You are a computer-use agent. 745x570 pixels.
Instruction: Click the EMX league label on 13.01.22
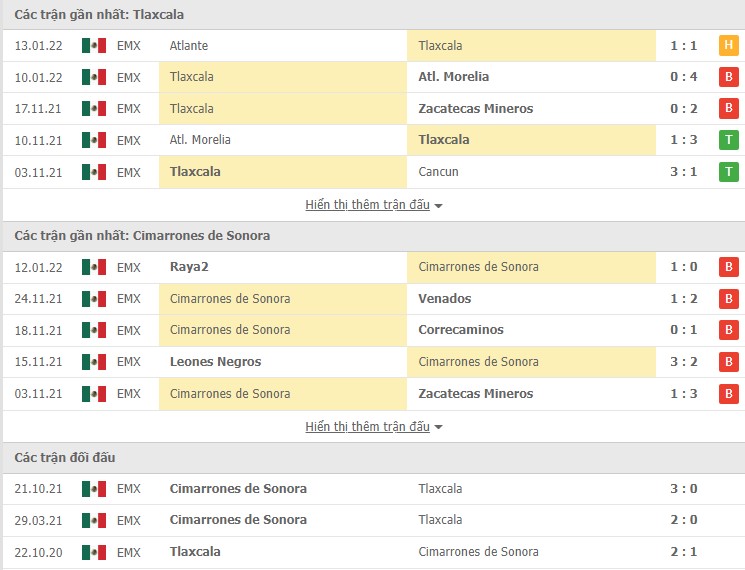[129, 46]
